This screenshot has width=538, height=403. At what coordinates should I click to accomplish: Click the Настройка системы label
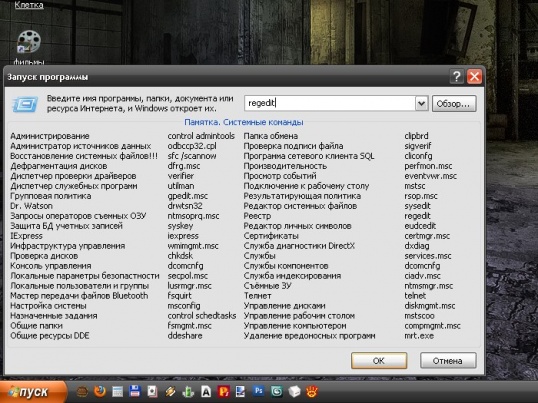48,306
